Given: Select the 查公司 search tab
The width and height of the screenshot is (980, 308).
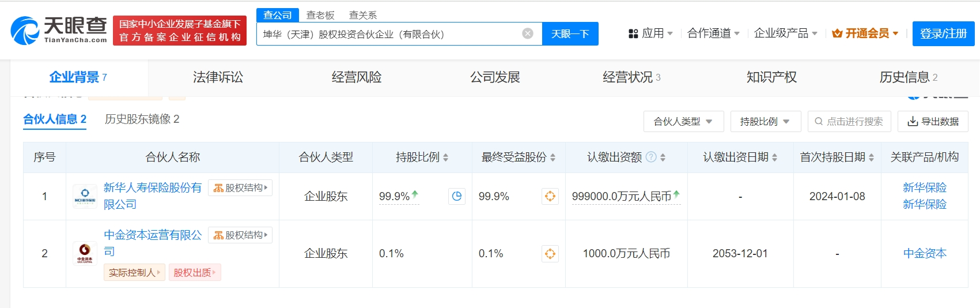Looking at the screenshot, I should tap(278, 15).
